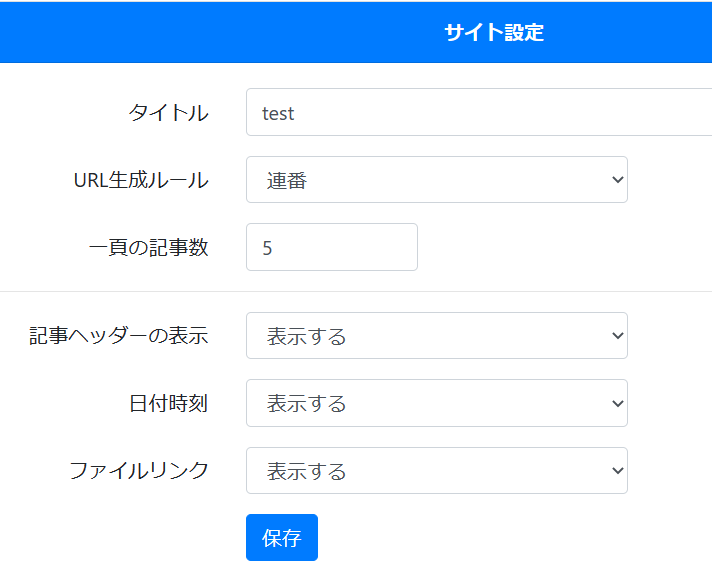
Task: Click the サイト設定 header title
Action: [x=494, y=32]
